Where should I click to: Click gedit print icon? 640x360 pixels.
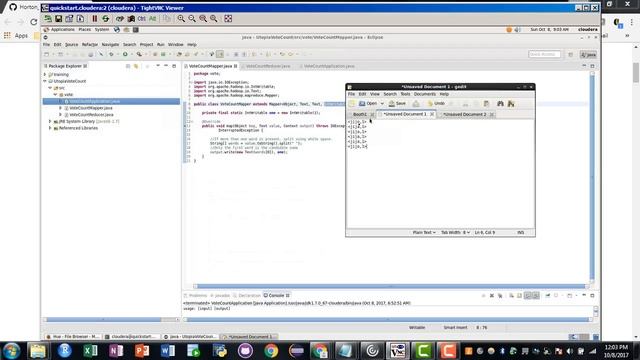(416, 104)
